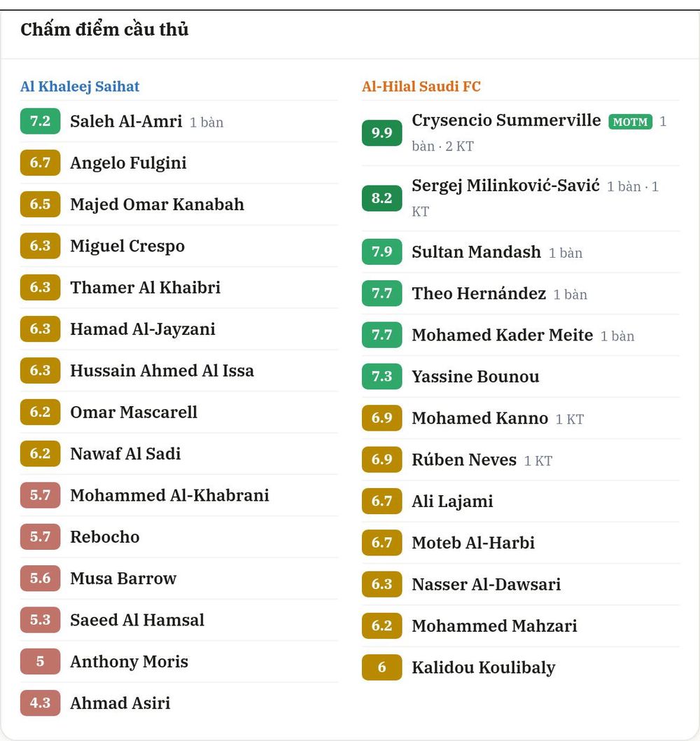700x741 pixels.
Task: Click the Chấm điểm cầu thủ heading
Action: (104, 29)
